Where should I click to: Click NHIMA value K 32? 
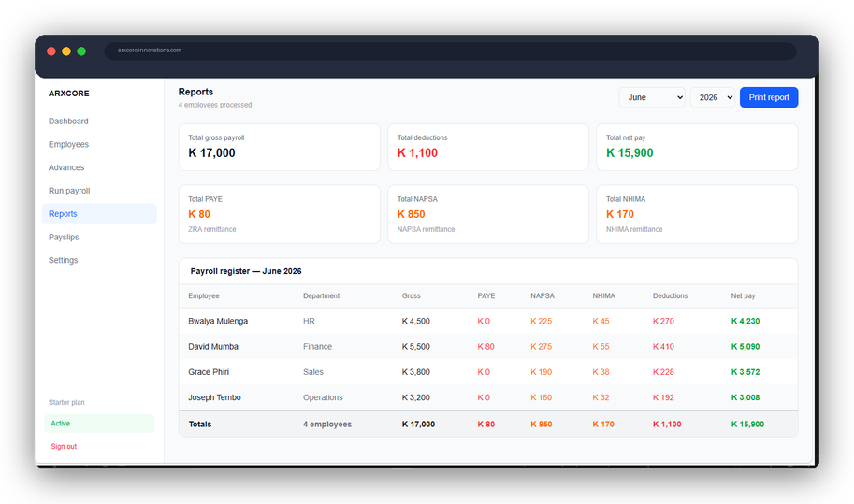[601, 397]
